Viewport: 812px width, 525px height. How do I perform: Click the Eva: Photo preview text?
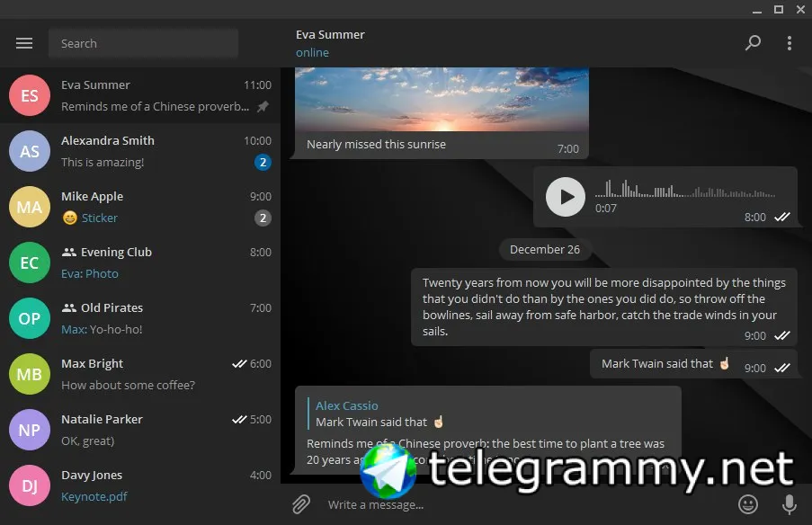(x=90, y=273)
